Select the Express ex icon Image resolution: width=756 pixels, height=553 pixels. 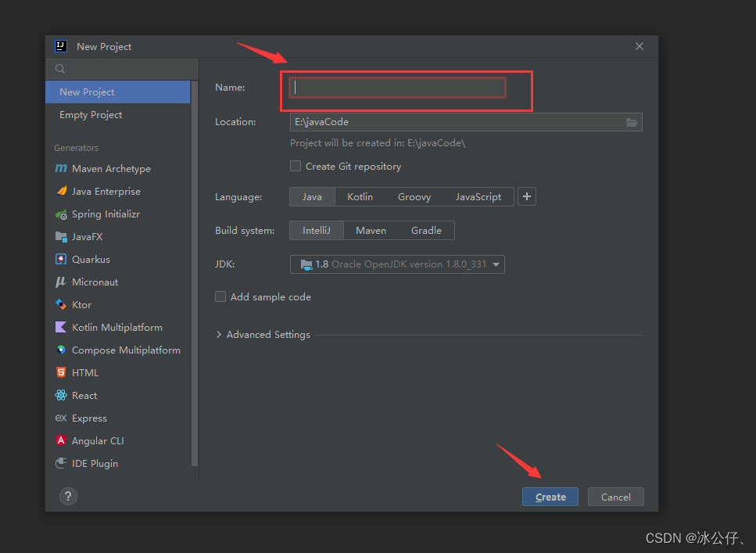pos(61,418)
